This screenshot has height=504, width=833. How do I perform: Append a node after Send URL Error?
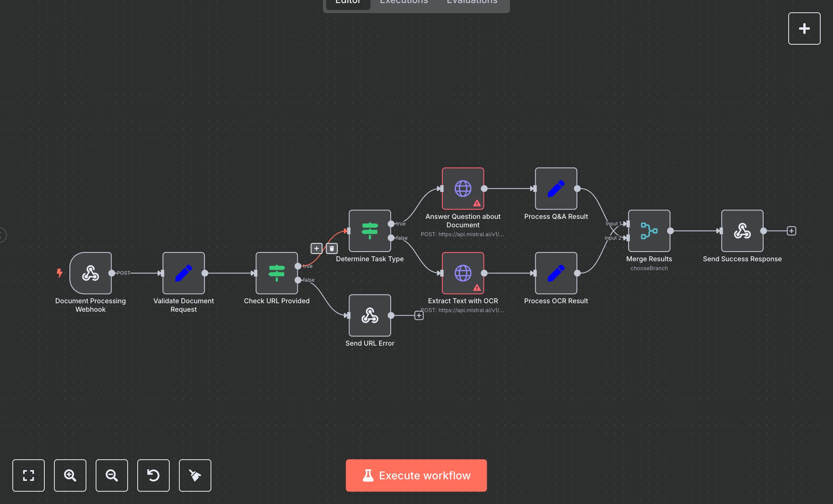tap(419, 315)
